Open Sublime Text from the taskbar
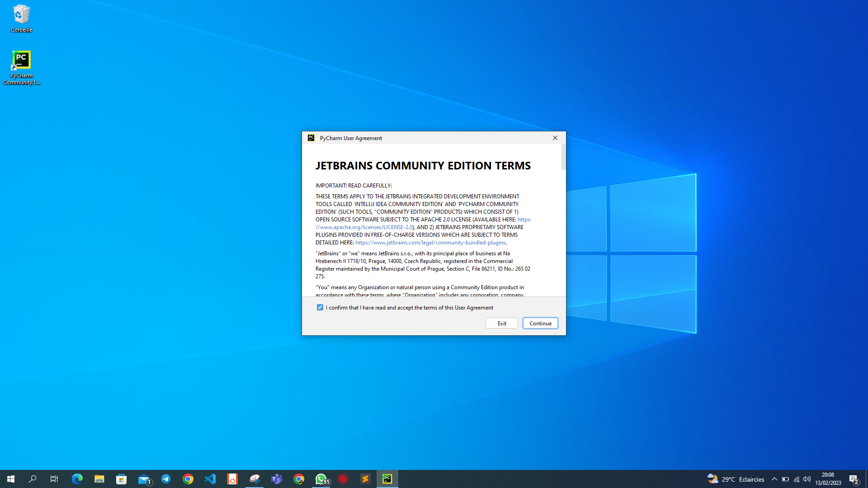The width and height of the screenshot is (868, 488). point(365,479)
